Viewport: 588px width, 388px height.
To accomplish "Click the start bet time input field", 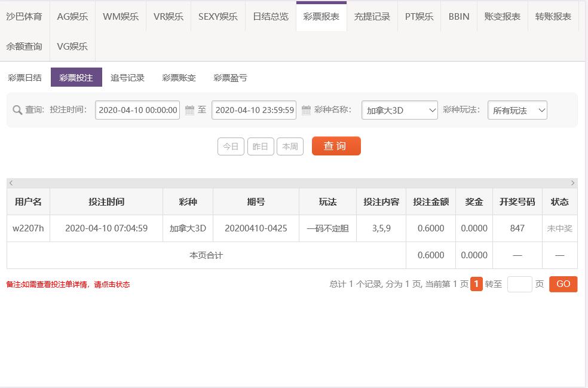I will (x=137, y=110).
